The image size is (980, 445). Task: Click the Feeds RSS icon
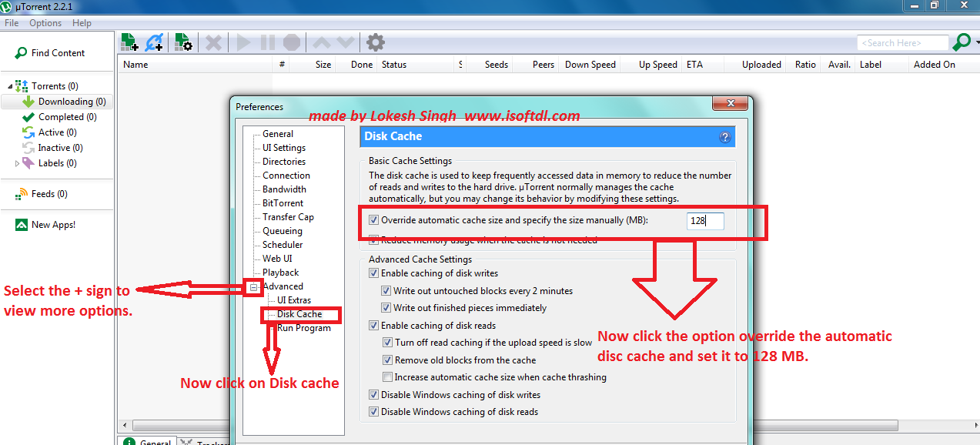[22, 194]
